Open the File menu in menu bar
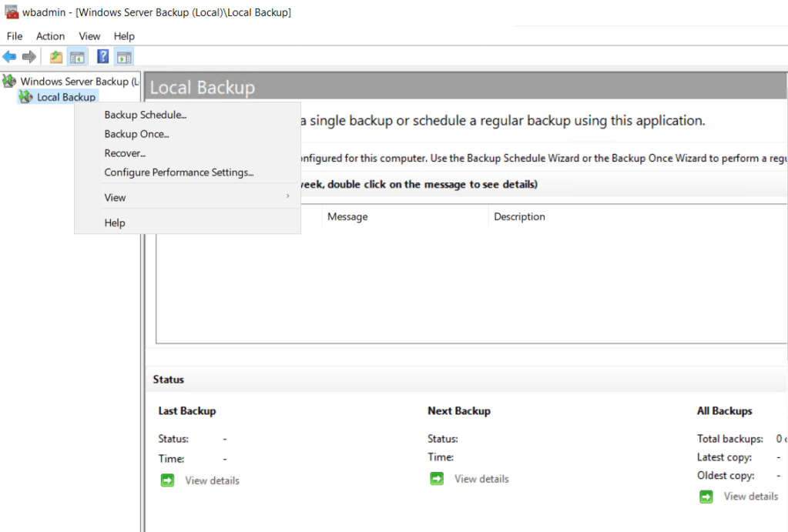Image resolution: width=788 pixels, height=532 pixels. [x=15, y=36]
